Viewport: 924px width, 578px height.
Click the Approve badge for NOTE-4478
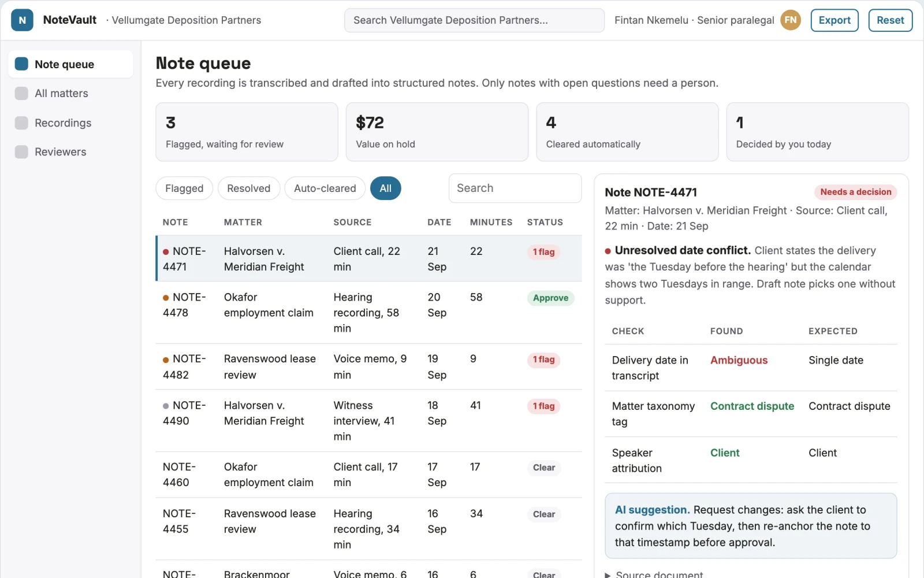click(550, 298)
